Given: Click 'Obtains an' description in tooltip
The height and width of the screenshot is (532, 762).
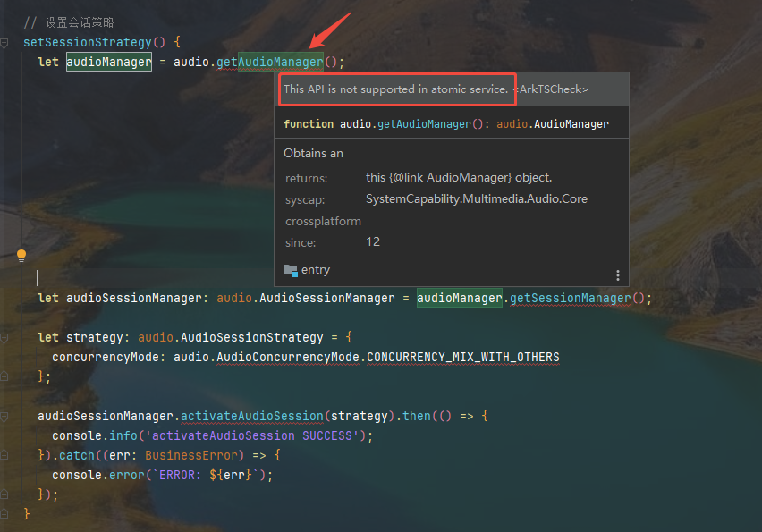Looking at the screenshot, I should pyautogui.click(x=313, y=154).
